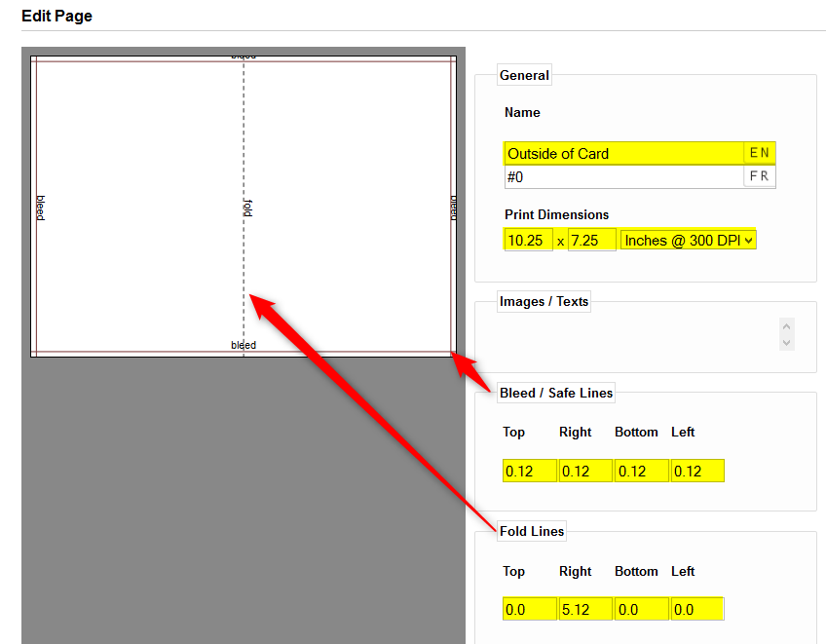This screenshot has height=644, width=826.
Task: Click the up arrow in Images / Texts list
Action: point(786,326)
